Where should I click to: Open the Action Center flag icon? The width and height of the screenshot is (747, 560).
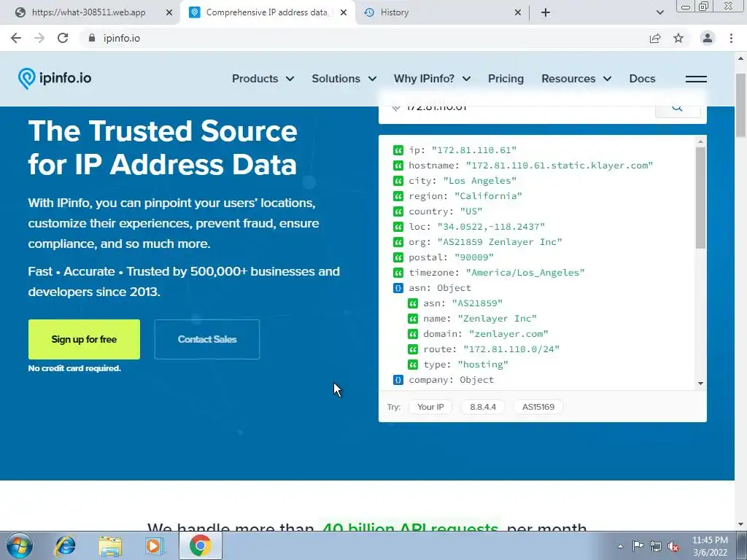638,545
